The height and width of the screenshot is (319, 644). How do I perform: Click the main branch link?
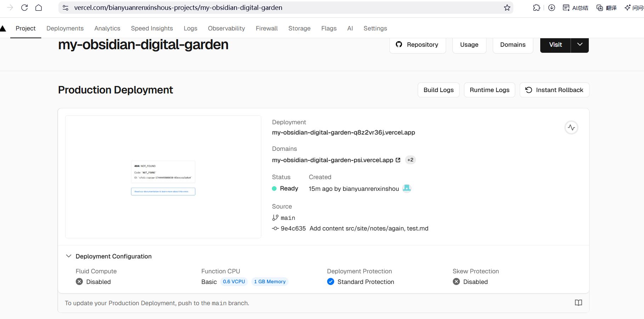pos(288,218)
